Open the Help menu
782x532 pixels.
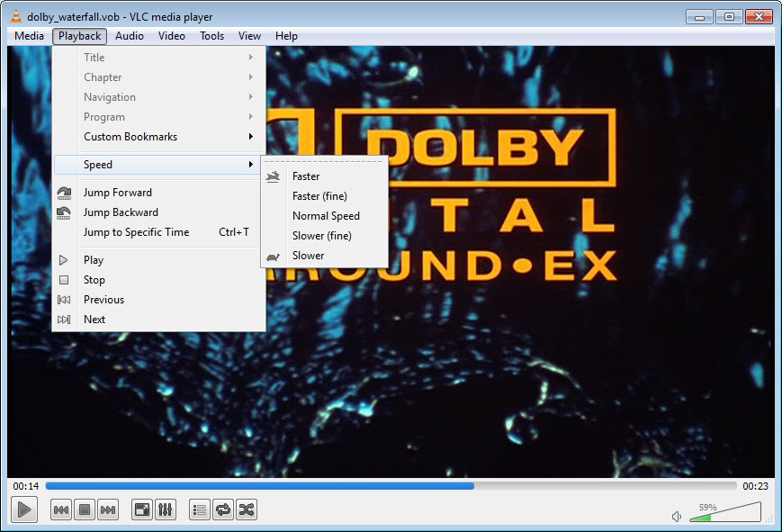coord(286,36)
